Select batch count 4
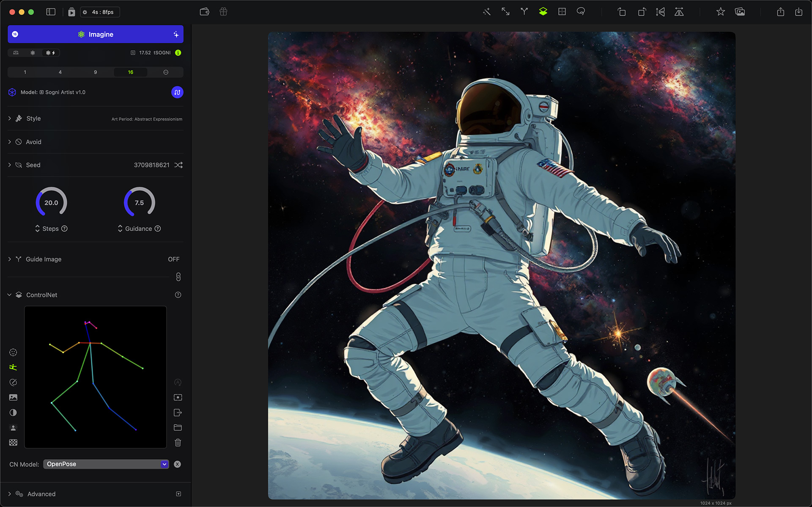 click(x=60, y=72)
